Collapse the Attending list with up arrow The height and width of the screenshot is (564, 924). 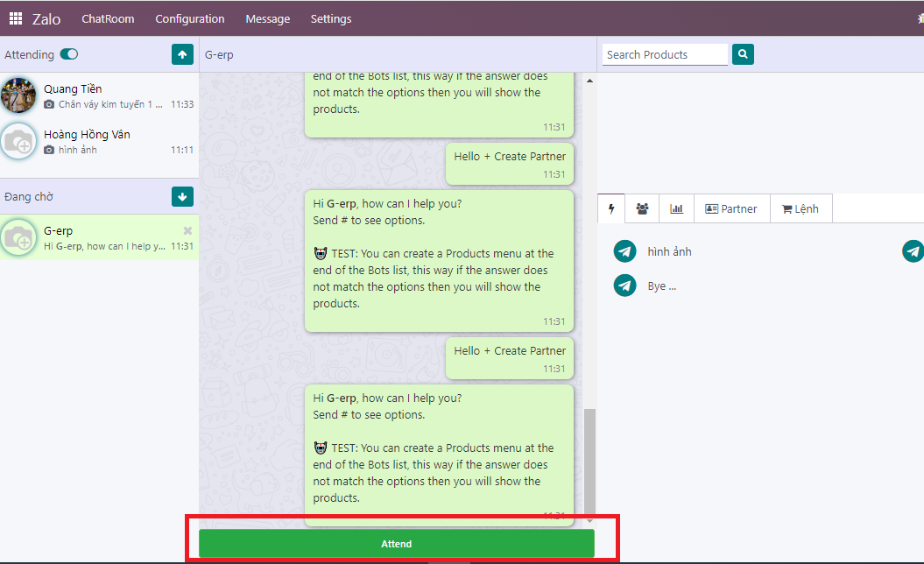click(x=183, y=54)
